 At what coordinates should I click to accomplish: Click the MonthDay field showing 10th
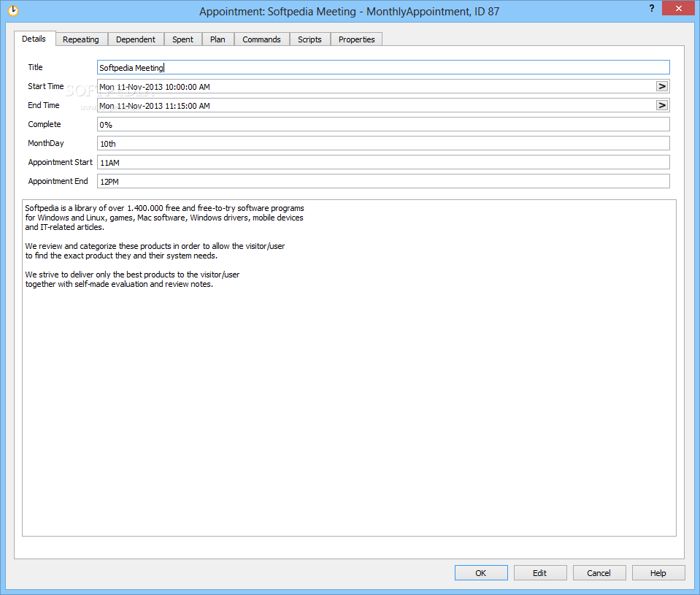pyautogui.click(x=383, y=144)
